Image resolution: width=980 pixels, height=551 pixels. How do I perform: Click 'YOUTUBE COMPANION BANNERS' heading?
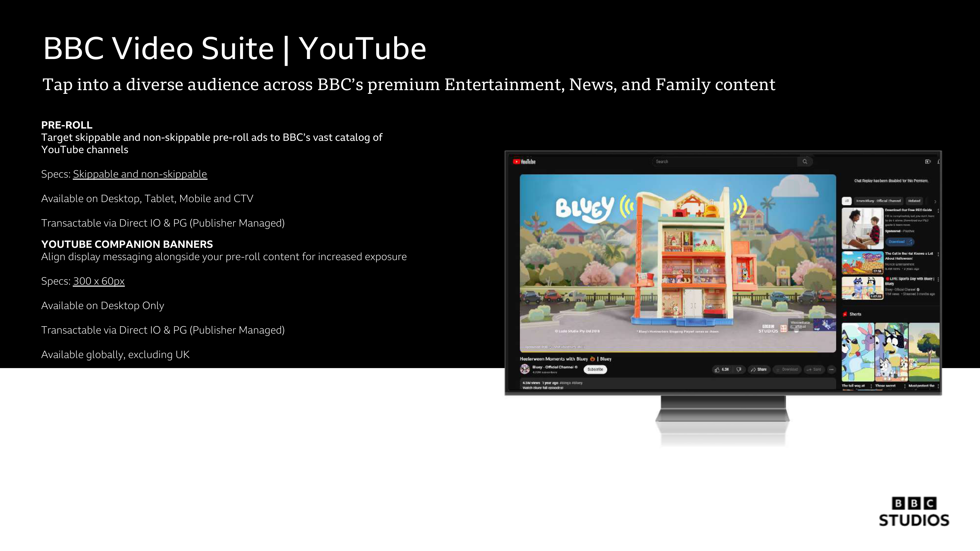coord(127,244)
